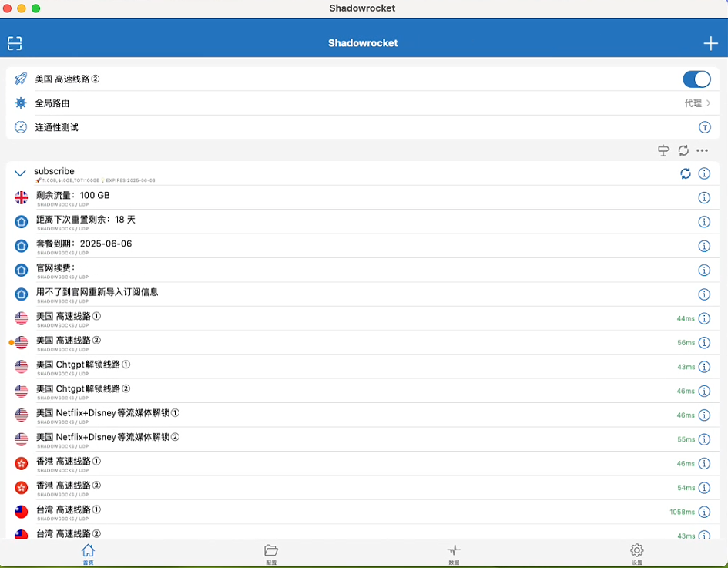Open the 设置 tab
The image size is (728, 568).
[636, 553]
